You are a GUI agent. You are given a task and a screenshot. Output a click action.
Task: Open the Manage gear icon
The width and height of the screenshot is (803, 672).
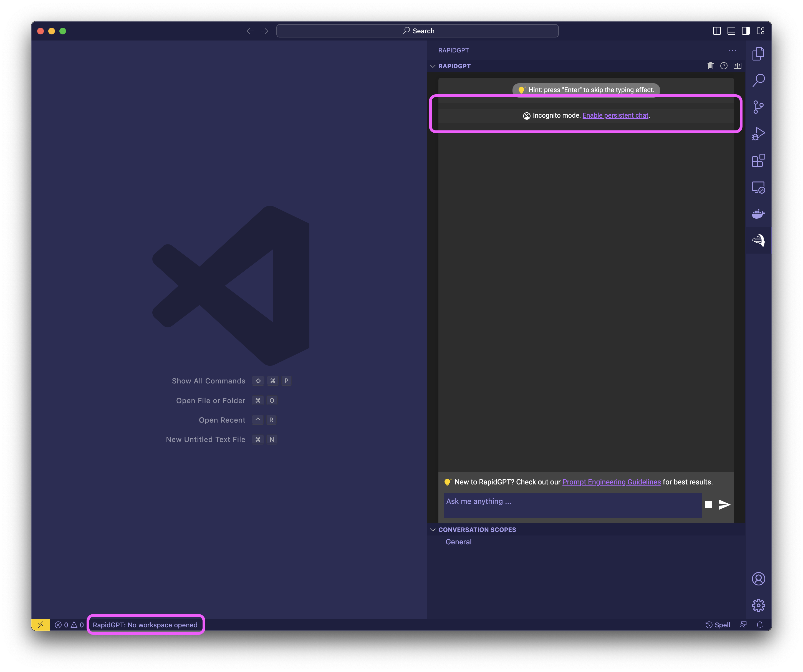(x=758, y=605)
